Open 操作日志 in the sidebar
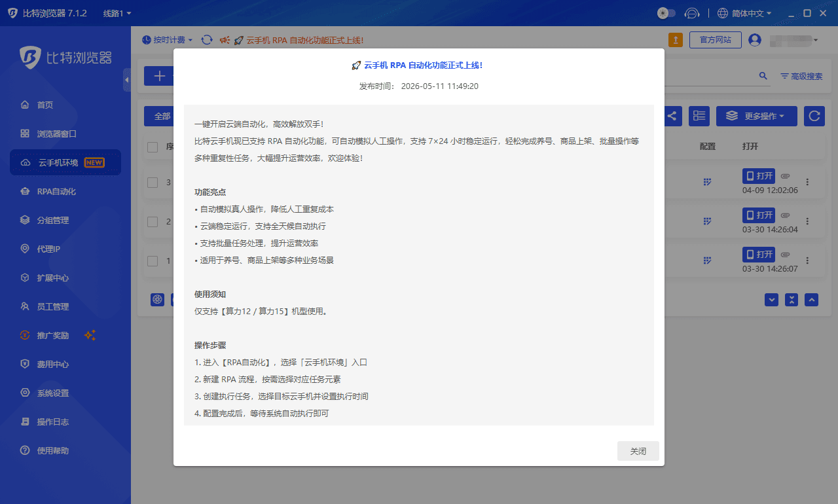The width and height of the screenshot is (838, 504). point(65,422)
